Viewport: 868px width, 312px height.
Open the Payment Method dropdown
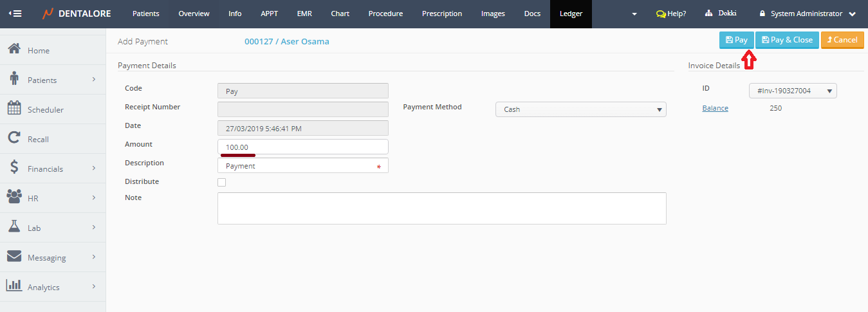coord(580,109)
